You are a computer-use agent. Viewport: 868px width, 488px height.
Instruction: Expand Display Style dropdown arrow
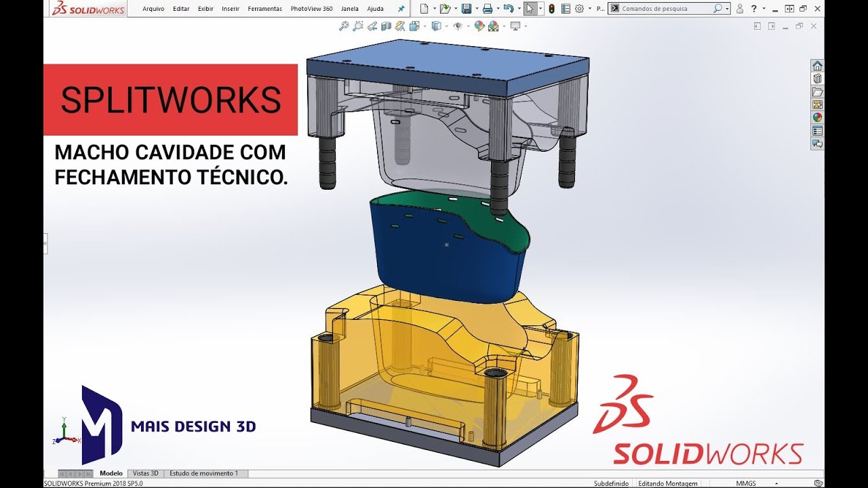[446, 26]
